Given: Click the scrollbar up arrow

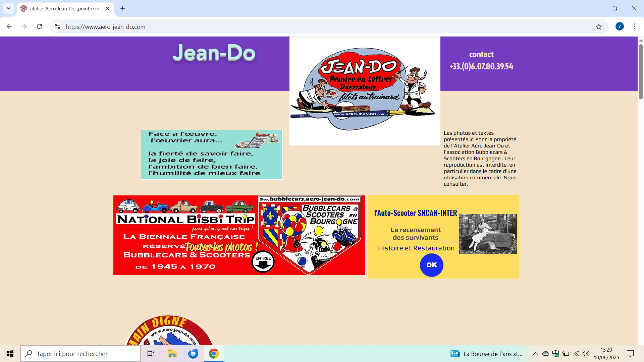Looking at the screenshot, I should pos(641,40).
